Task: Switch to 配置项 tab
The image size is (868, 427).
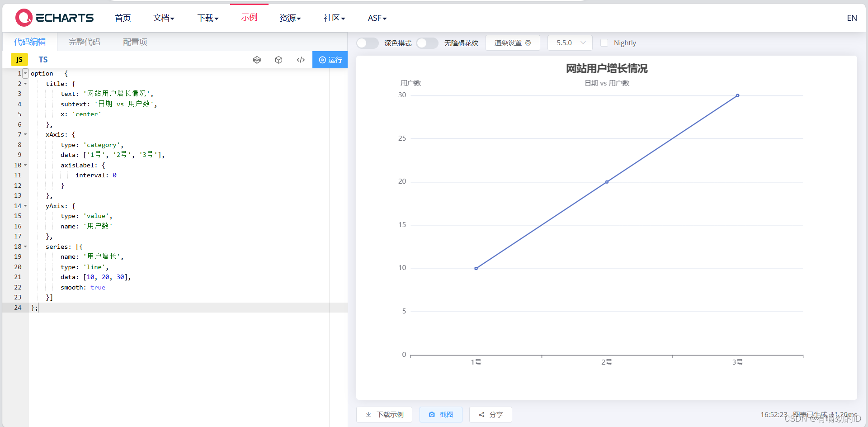Action: tap(135, 42)
